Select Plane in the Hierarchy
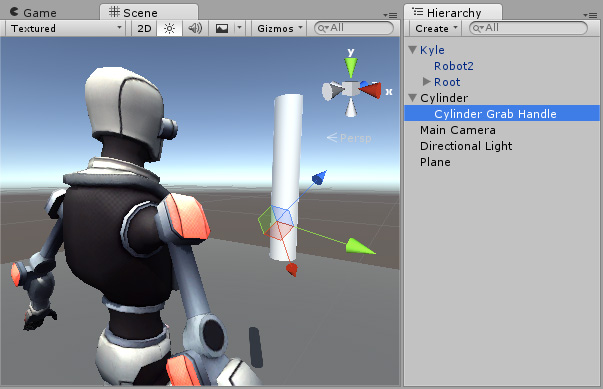 point(435,162)
